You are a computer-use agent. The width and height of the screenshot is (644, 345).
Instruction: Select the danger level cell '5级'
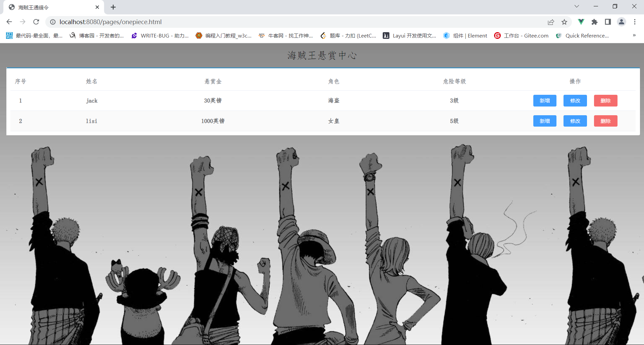[454, 121]
